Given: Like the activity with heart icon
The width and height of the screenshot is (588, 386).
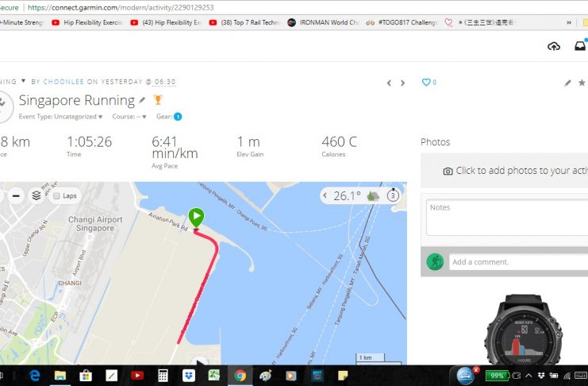Looking at the screenshot, I should pyautogui.click(x=426, y=83).
